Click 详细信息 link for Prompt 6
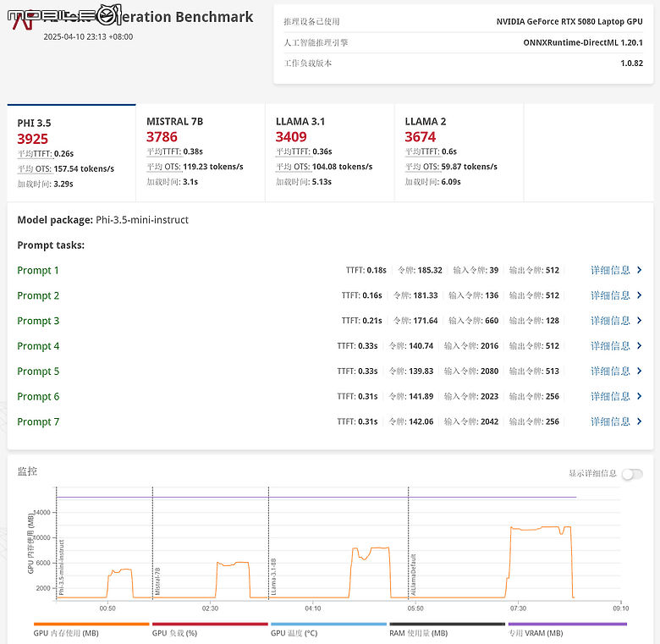This screenshot has height=644, width=660. click(x=610, y=397)
